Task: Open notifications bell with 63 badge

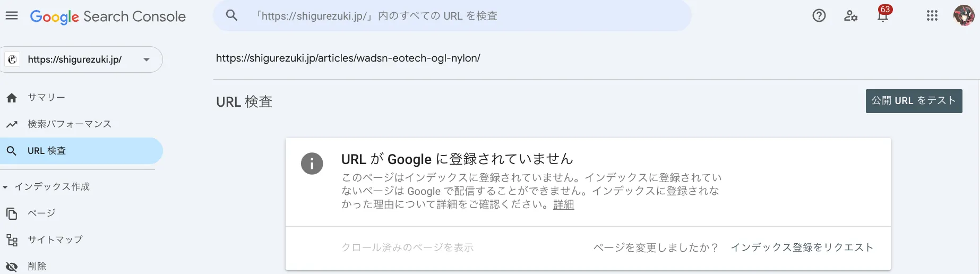Action: coord(882,16)
